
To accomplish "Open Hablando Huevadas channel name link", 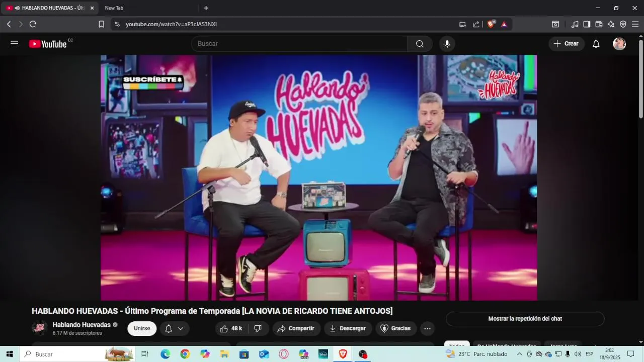I will tap(82, 325).
